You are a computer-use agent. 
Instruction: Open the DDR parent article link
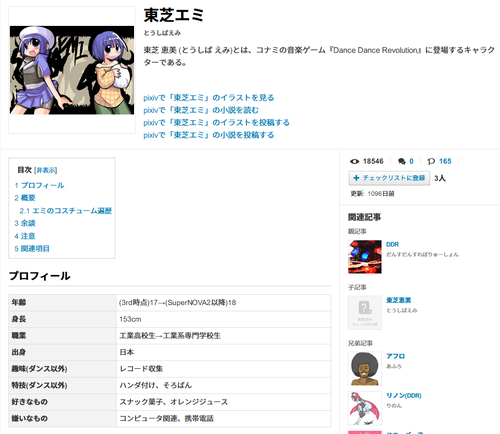tap(392, 244)
